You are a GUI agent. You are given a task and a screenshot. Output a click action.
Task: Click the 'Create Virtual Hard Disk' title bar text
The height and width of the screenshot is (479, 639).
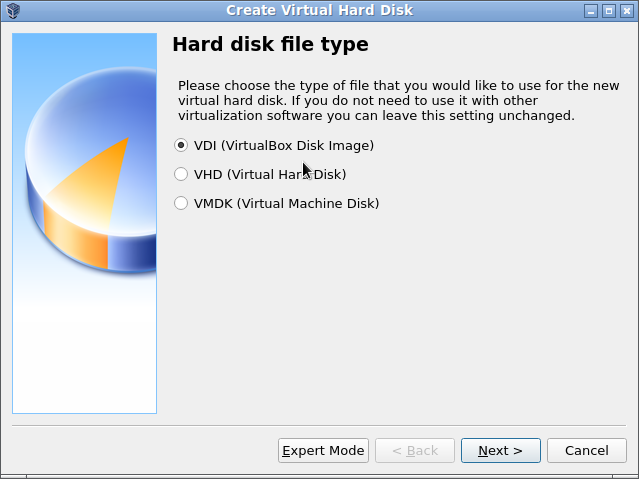pyautogui.click(x=320, y=10)
